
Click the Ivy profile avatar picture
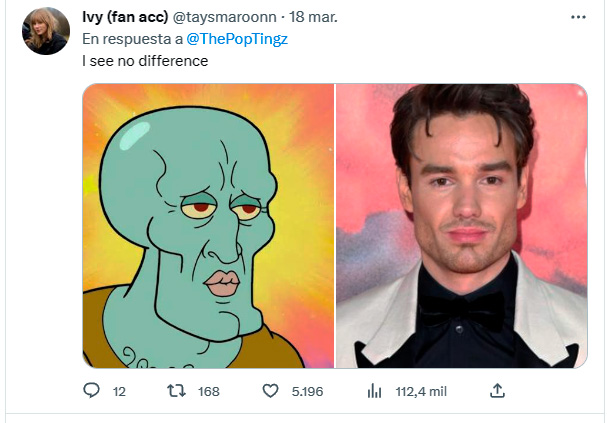coord(46,31)
